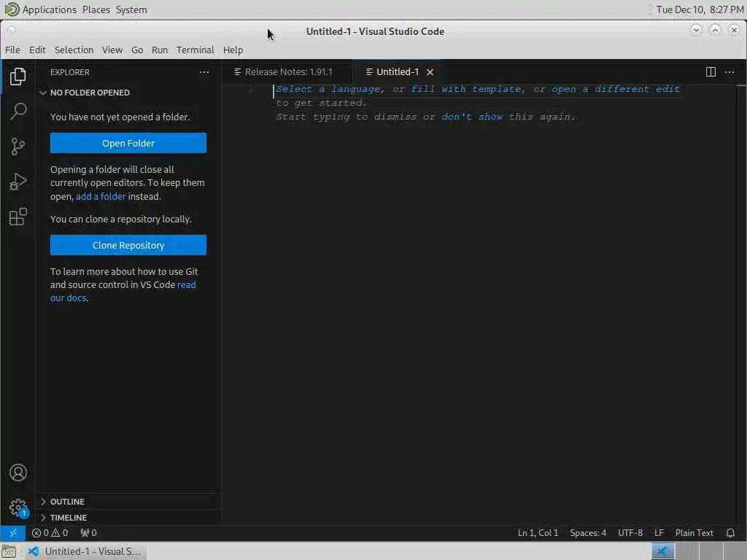Open the Edit menu
747x560 pixels.
pos(37,50)
